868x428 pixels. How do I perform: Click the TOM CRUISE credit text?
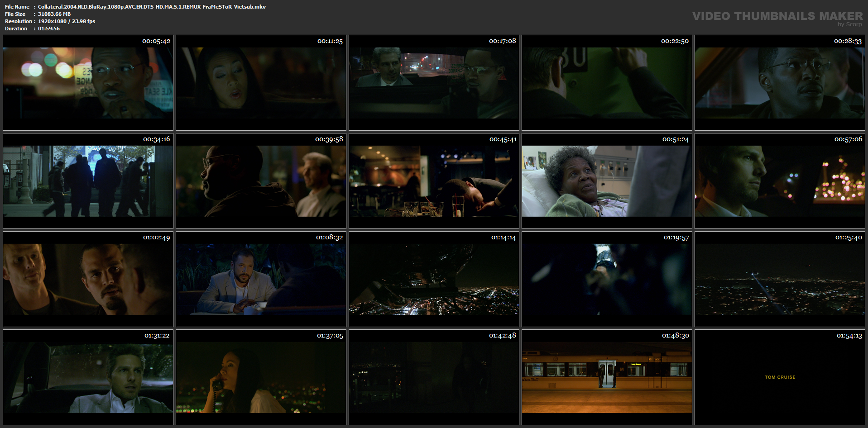(x=780, y=377)
